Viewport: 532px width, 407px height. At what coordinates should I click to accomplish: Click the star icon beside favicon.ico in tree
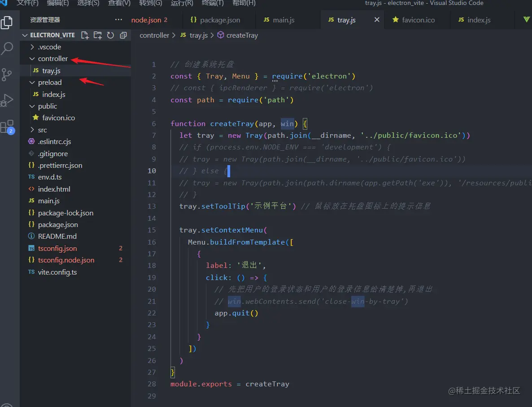coord(35,118)
